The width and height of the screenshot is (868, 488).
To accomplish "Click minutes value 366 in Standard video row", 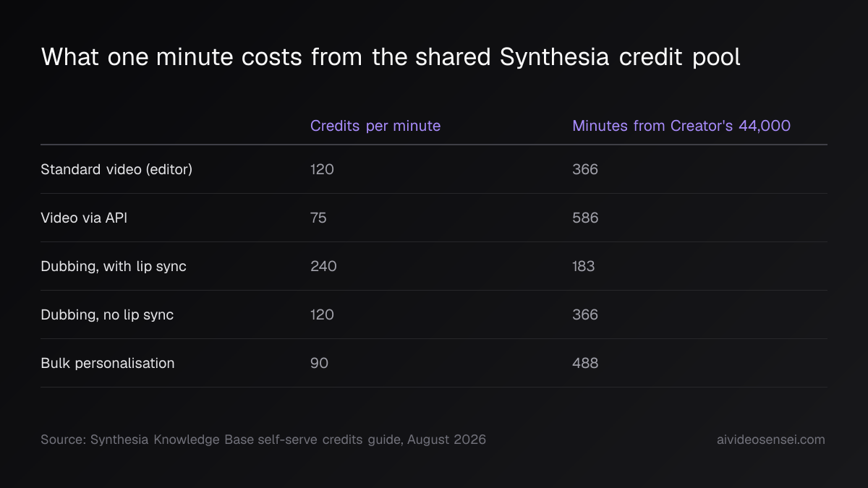I will tap(585, 169).
